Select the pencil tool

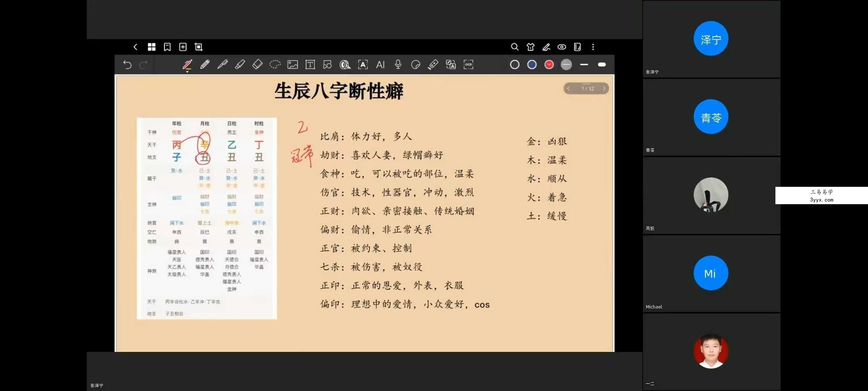coord(205,64)
